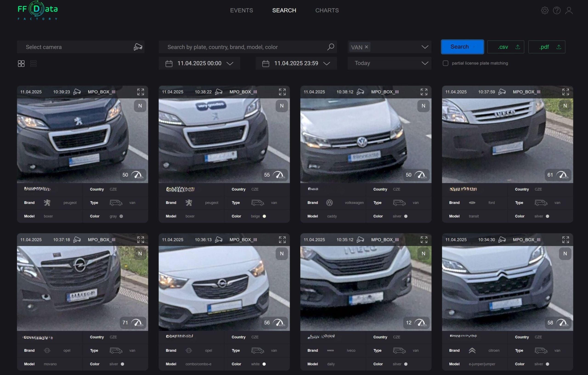Export results as .csv
This screenshot has width=588, height=375.
506,47
